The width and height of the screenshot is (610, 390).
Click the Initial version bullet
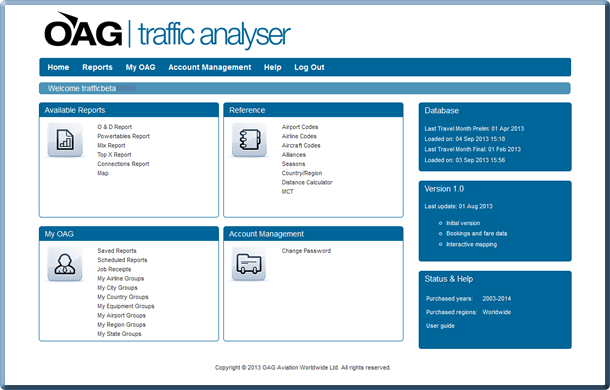(463, 223)
